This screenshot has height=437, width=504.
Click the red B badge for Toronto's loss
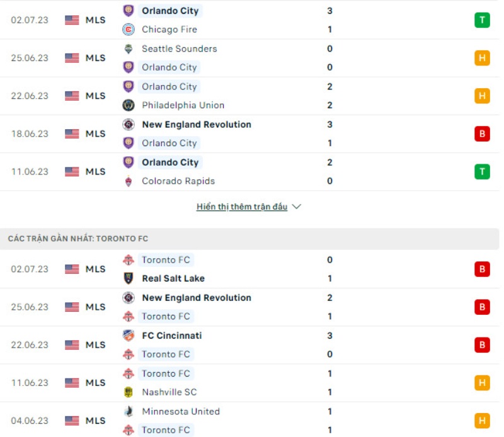pos(482,268)
